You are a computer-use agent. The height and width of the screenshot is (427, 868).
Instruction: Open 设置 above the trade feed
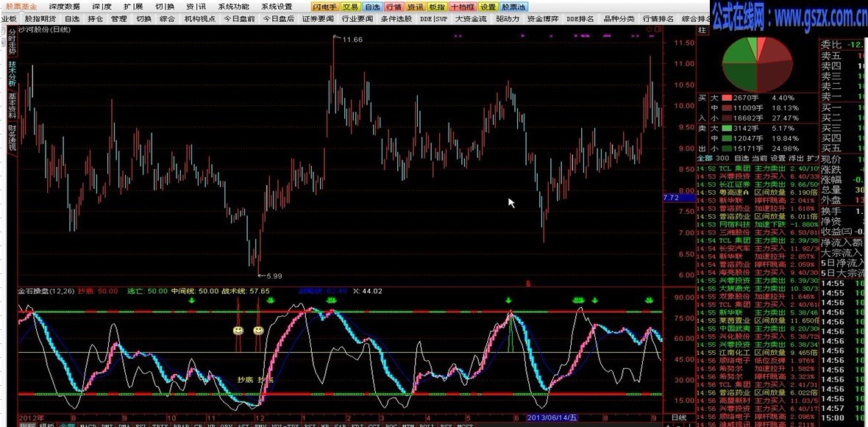(x=778, y=158)
